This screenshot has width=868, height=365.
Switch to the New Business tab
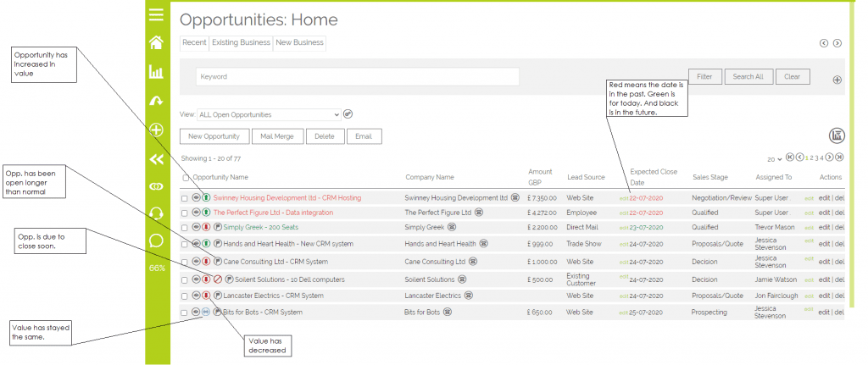[x=299, y=42]
